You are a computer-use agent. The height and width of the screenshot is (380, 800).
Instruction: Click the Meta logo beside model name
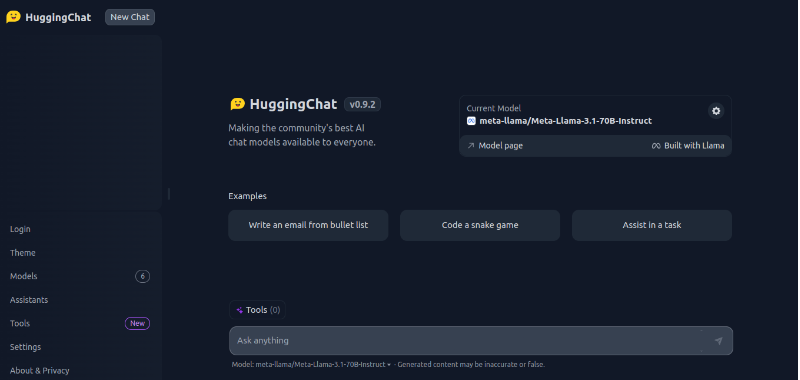point(471,121)
